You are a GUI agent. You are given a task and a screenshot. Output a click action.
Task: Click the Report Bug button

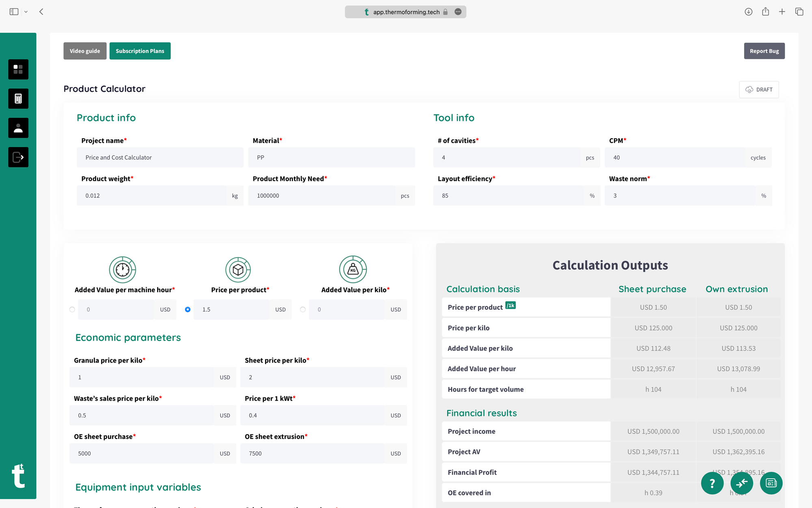pos(764,51)
